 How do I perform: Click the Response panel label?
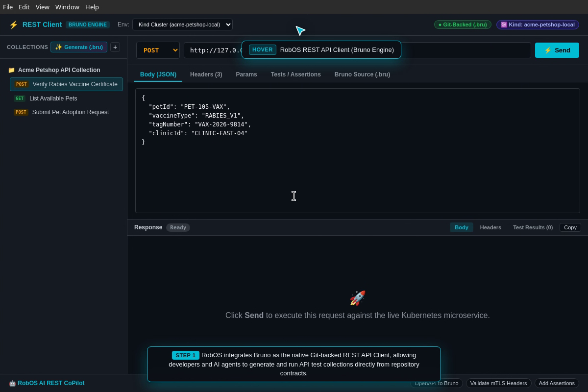tap(148, 227)
